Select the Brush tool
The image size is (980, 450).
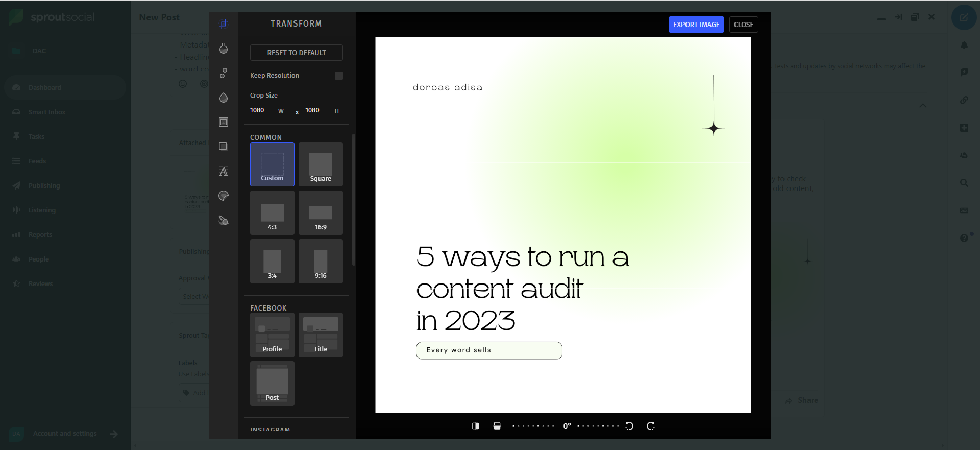224,220
